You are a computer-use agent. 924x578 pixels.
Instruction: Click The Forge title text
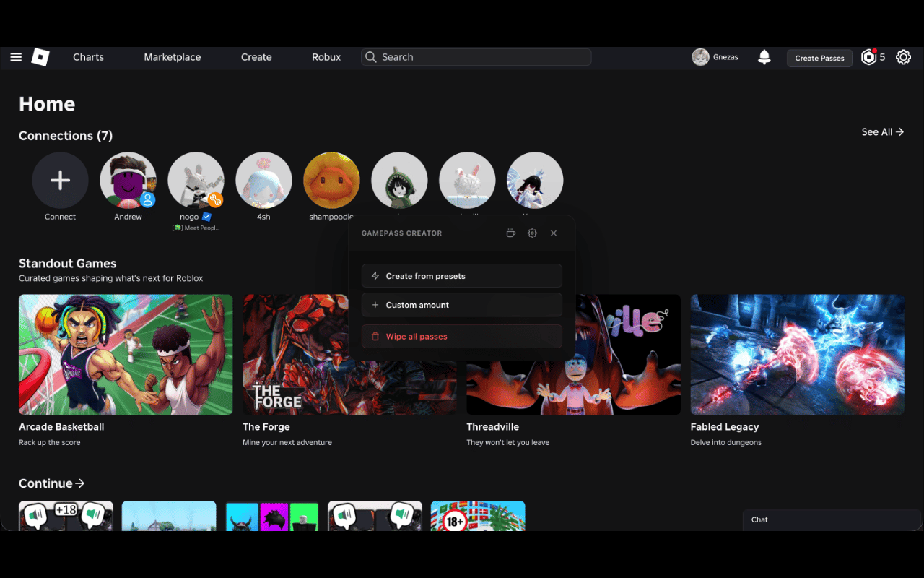tap(266, 427)
